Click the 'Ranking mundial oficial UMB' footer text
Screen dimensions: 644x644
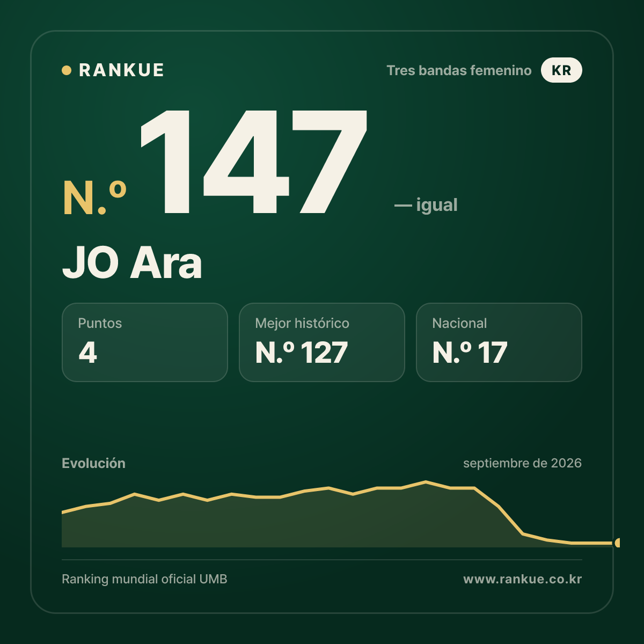pyautogui.click(x=144, y=579)
